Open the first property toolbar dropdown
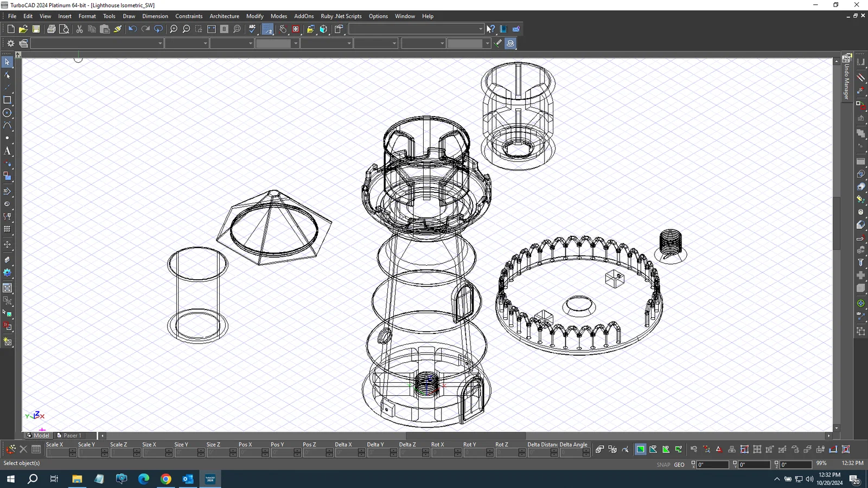 [160, 43]
